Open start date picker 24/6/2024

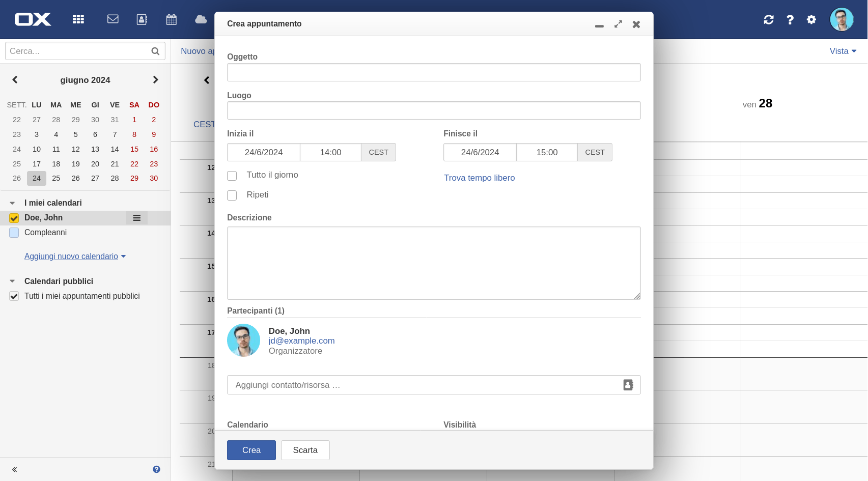click(264, 152)
